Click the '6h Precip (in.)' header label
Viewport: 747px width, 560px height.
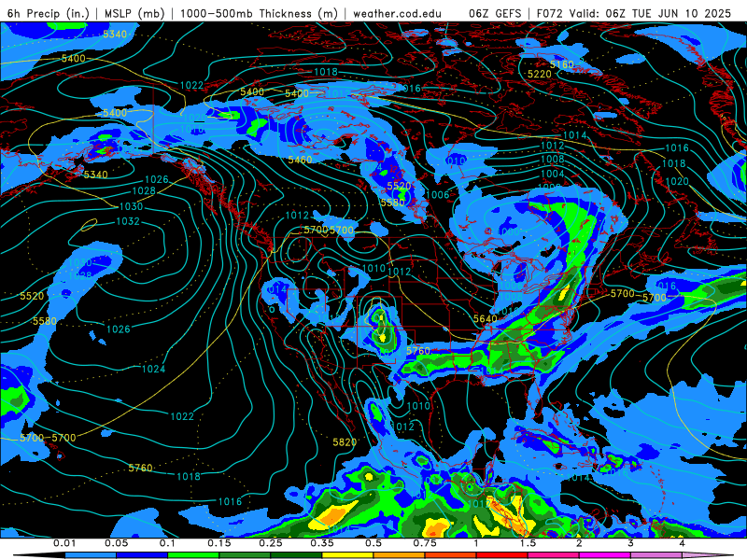(49, 13)
